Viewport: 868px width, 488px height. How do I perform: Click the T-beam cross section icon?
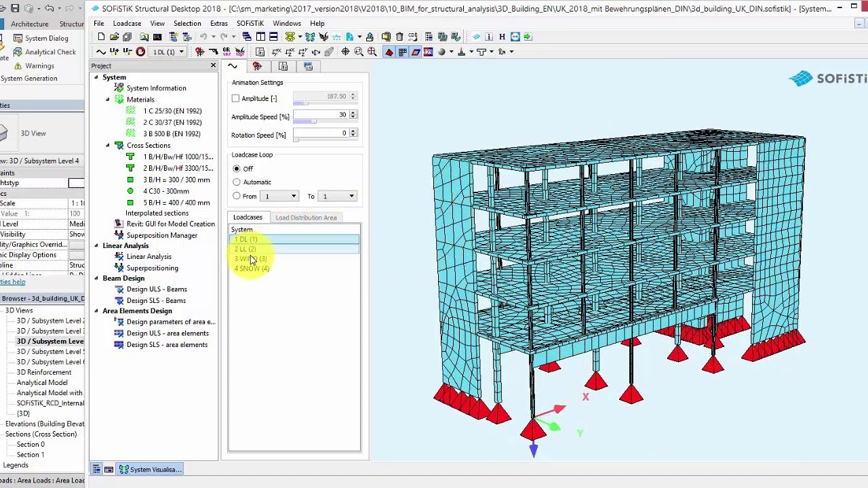pyautogui.click(x=481, y=52)
